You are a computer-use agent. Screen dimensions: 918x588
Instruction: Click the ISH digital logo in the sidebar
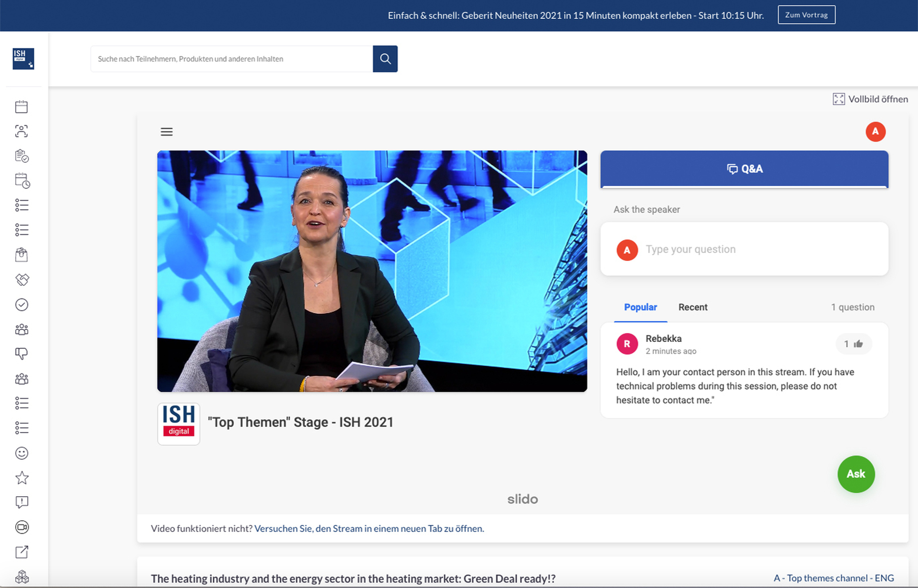point(23,59)
